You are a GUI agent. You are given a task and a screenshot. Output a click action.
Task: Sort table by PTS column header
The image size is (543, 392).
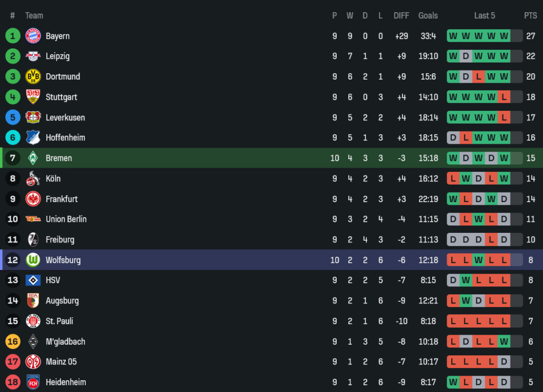[530, 15]
